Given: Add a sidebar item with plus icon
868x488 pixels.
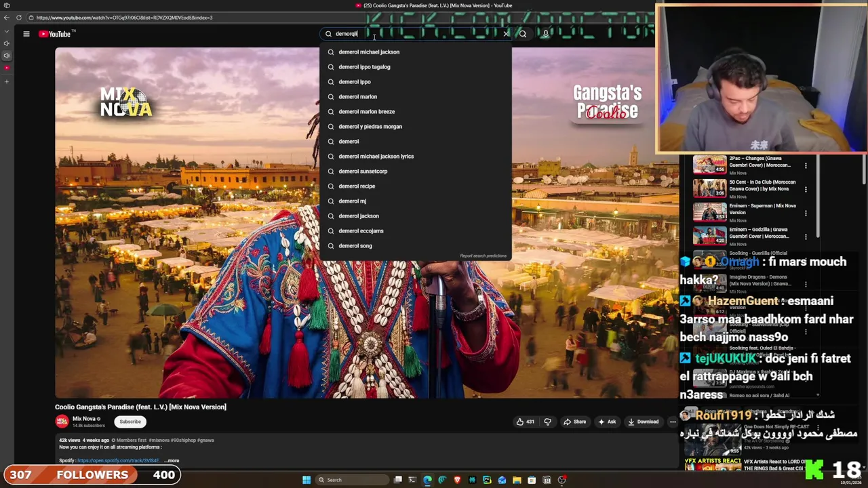Looking at the screenshot, I should pyautogui.click(x=6, y=82).
